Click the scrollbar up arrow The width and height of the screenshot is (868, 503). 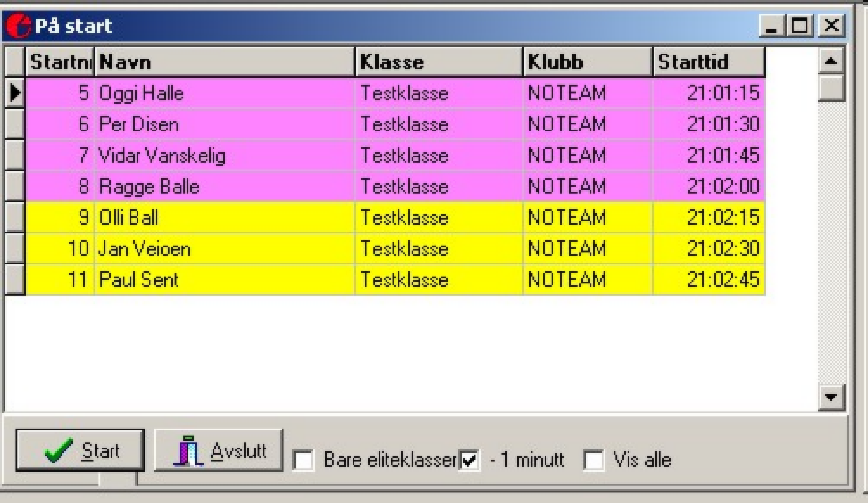click(x=831, y=61)
